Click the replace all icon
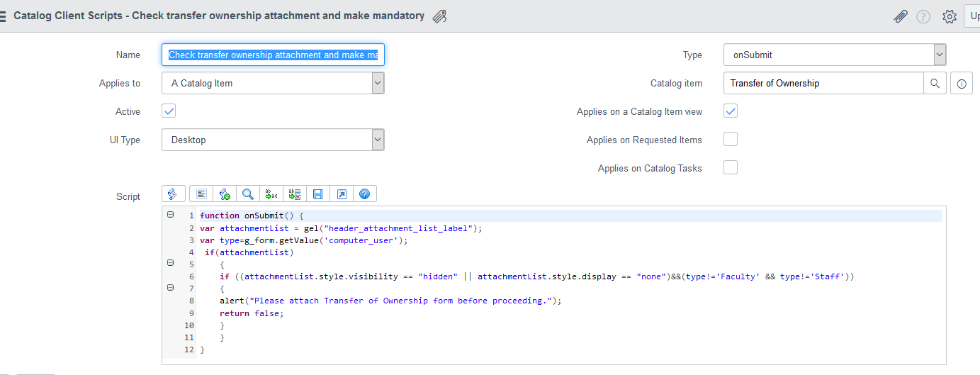This screenshot has height=375, width=980. pos(295,194)
